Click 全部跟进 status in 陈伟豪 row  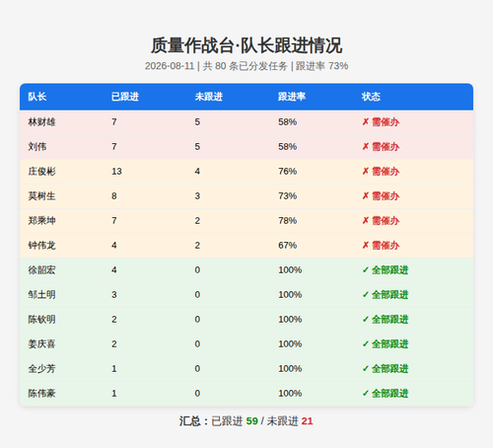point(386,394)
